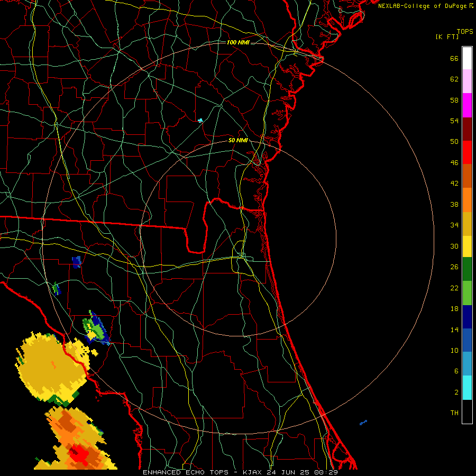Click the "2" legend value
476x476 pixels.
click(x=456, y=392)
